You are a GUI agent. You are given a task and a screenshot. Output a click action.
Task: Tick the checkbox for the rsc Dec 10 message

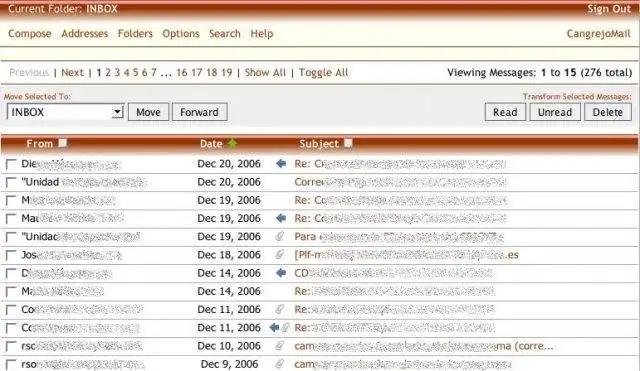click(11, 347)
